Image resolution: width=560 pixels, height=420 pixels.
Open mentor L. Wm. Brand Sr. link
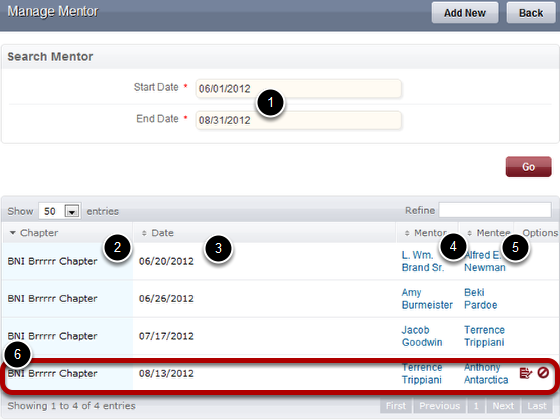[423, 261]
